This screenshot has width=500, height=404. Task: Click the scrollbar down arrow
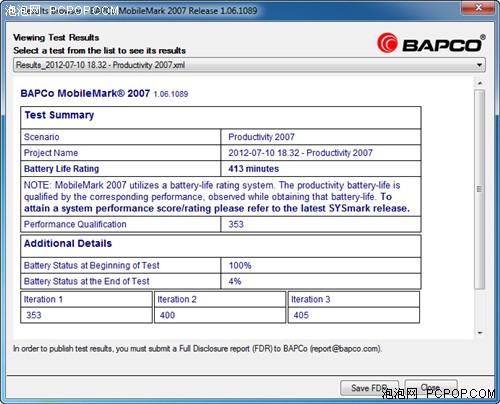pyautogui.click(x=480, y=333)
